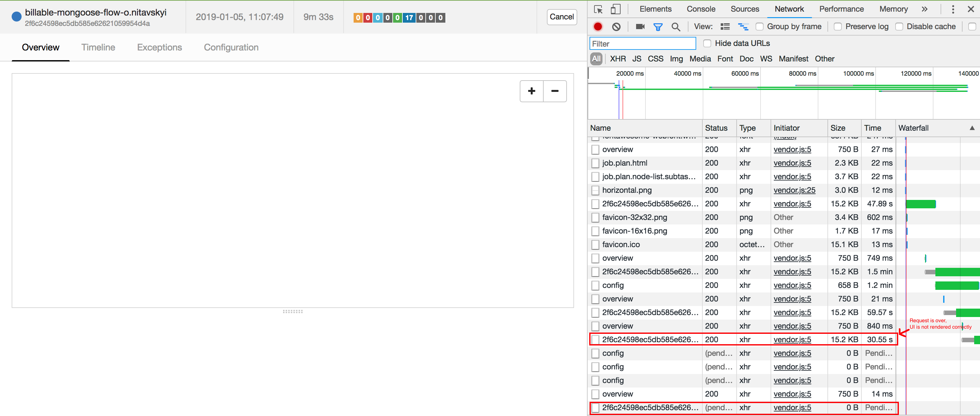Switch to the Console panel tab

click(700, 9)
